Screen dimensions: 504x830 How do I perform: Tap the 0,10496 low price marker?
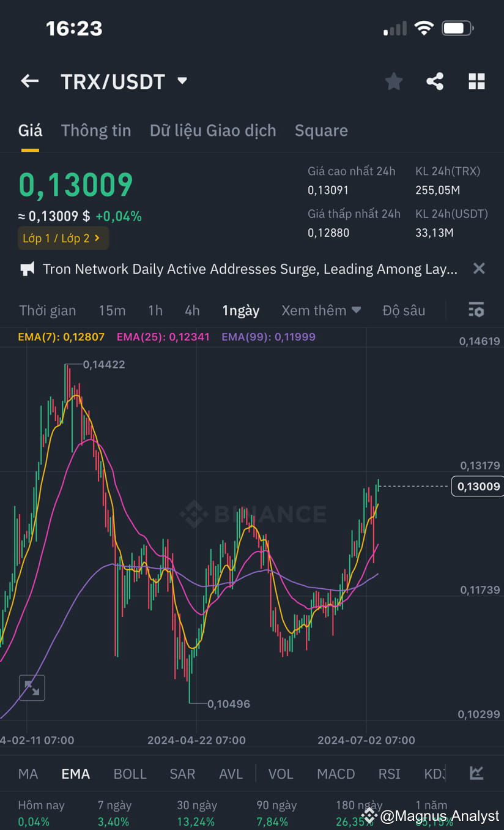click(x=229, y=704)
